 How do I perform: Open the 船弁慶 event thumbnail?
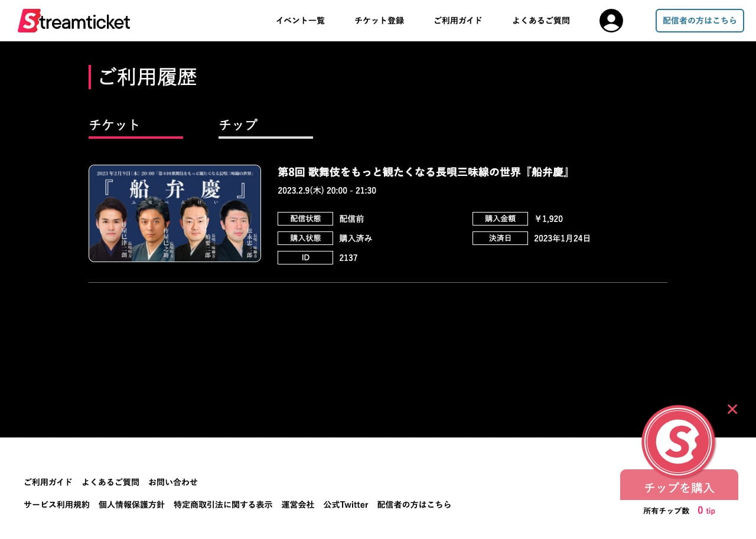(175, 213)
